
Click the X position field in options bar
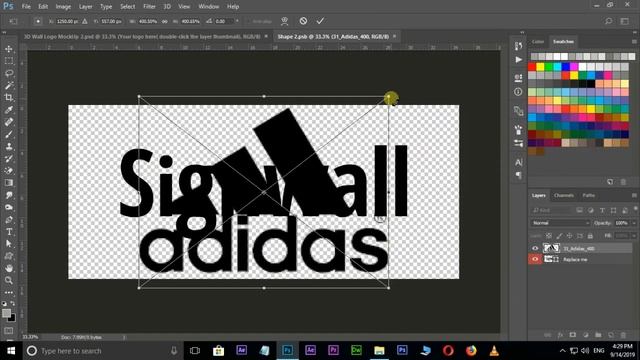pyautogui.click(x=67, y=21)
